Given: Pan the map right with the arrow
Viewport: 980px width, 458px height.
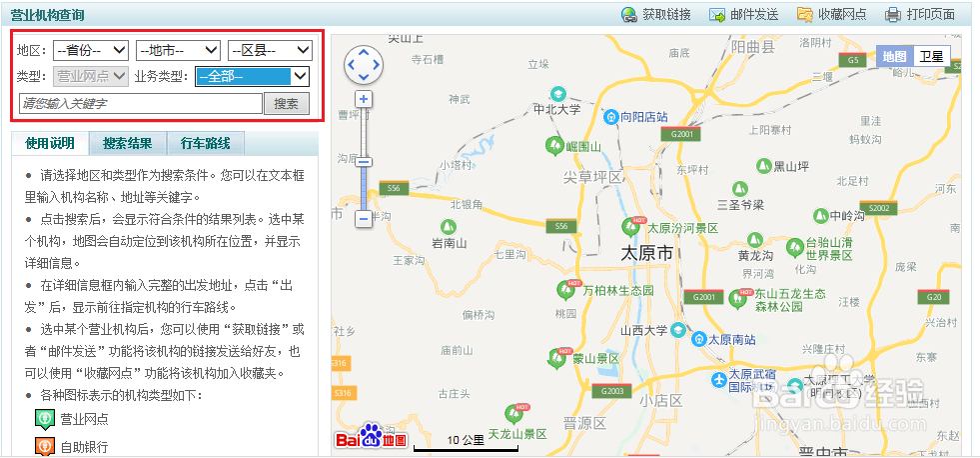Looking at the screenshot, I should (377, 64).
